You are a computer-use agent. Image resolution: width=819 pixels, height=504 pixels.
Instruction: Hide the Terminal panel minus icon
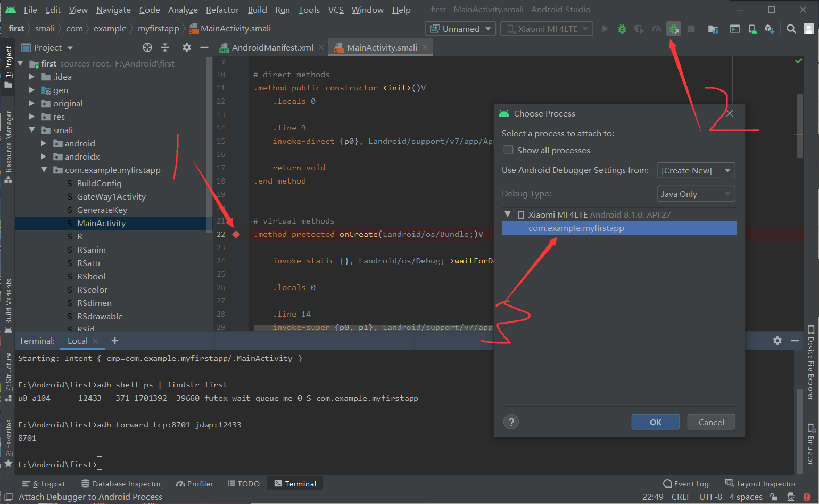[x=795, y=341]
